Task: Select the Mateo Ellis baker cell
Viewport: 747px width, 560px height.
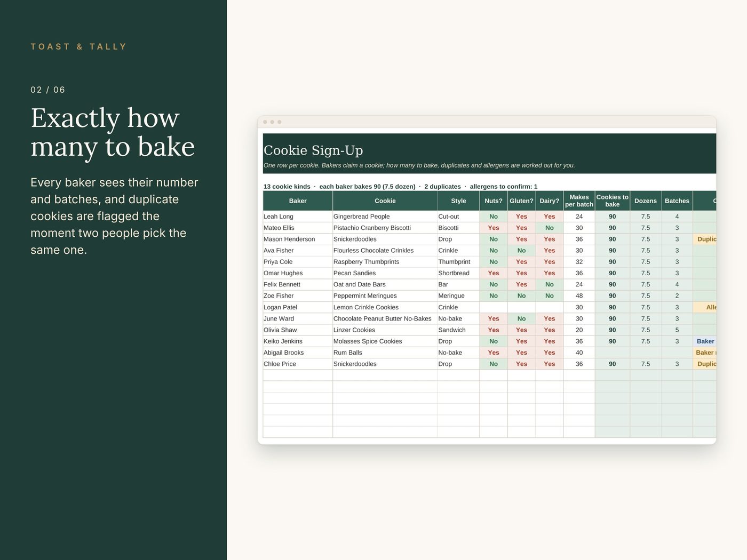Action: point(298,228)
